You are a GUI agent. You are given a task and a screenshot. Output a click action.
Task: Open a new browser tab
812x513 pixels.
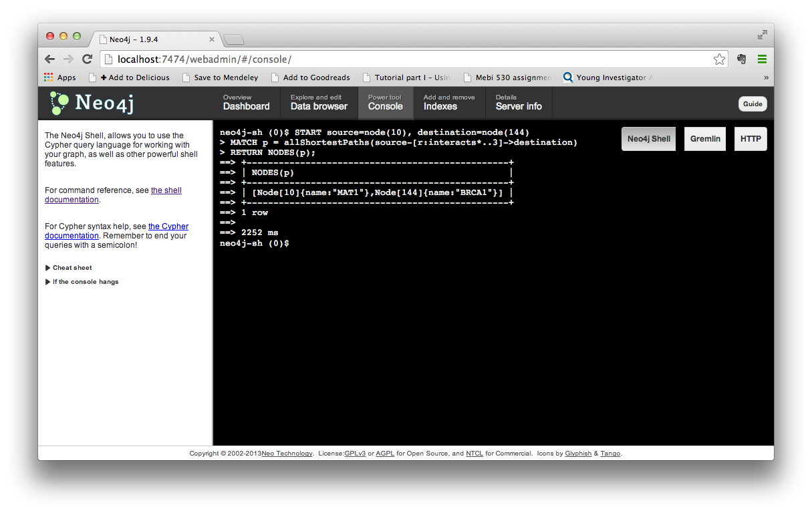tap(233, 39)
